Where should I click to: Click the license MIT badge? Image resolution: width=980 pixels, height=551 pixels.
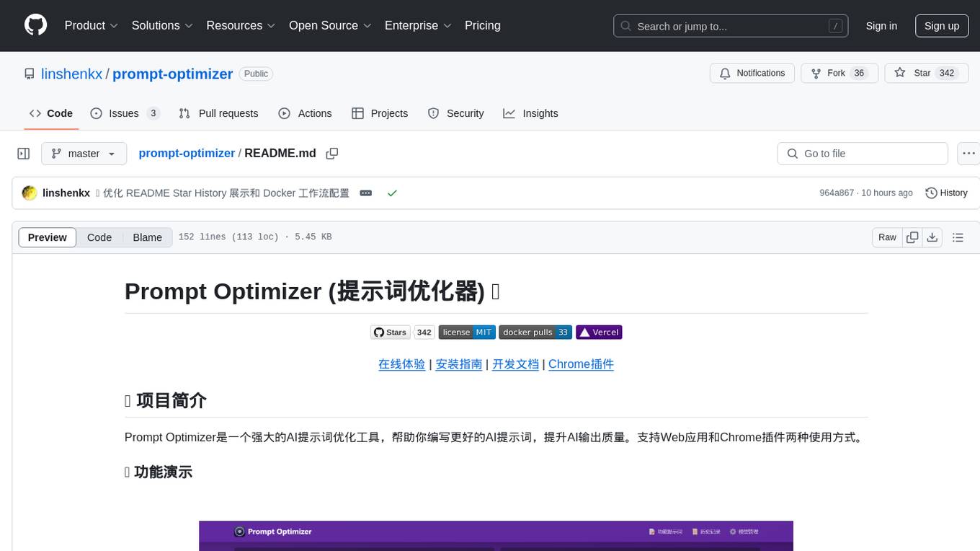tap(467, 332)
